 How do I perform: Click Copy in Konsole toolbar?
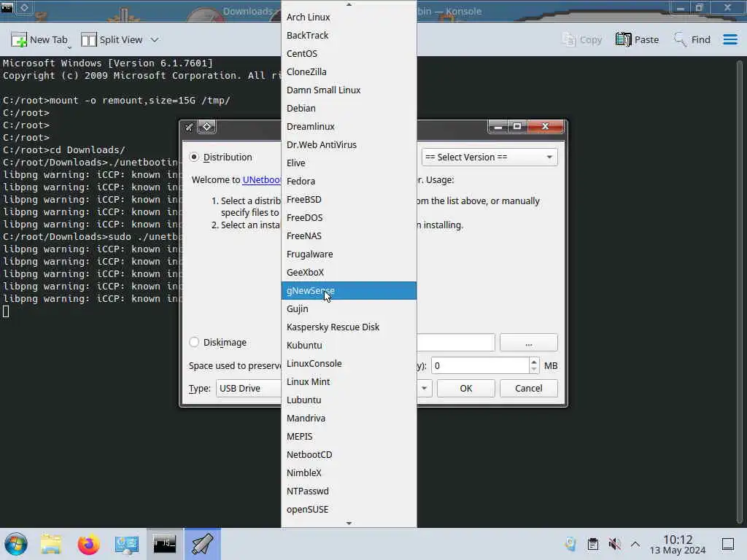(582, 39)
